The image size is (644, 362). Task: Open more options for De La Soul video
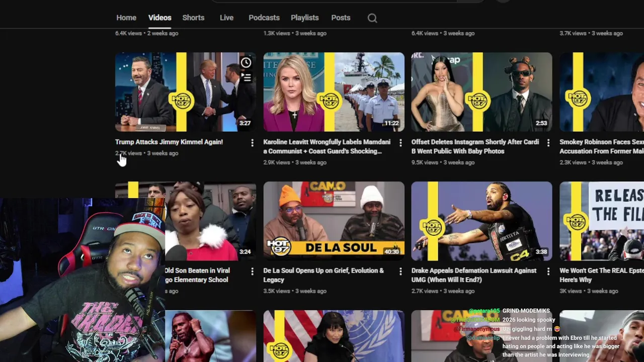coord(400,271)
